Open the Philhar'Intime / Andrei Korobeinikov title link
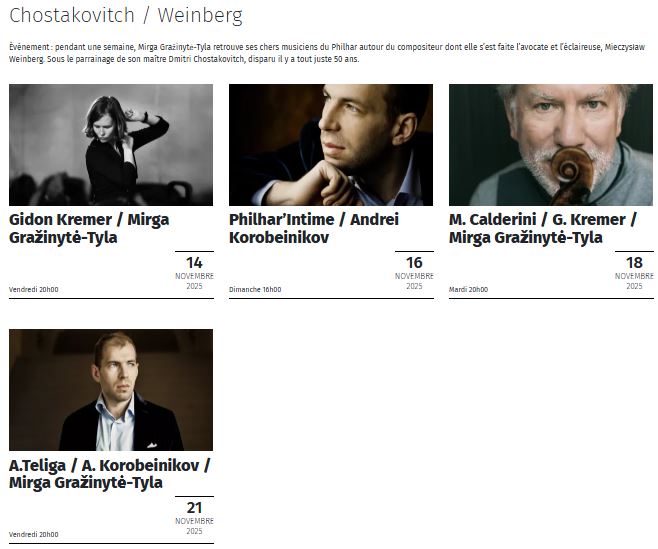 [314, 228]
